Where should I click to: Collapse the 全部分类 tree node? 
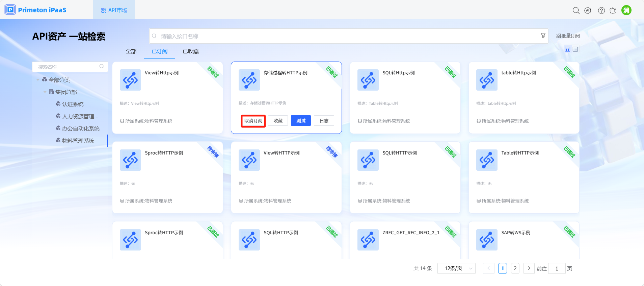tap(38, 80)
